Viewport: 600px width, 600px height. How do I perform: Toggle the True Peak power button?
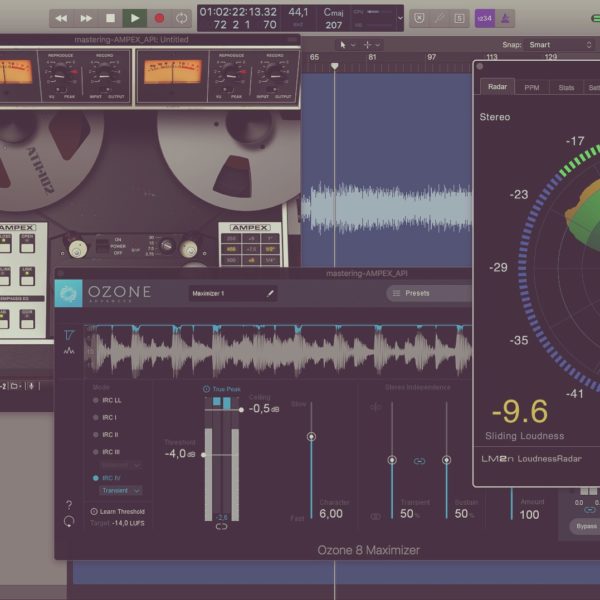tap(206, 389)
